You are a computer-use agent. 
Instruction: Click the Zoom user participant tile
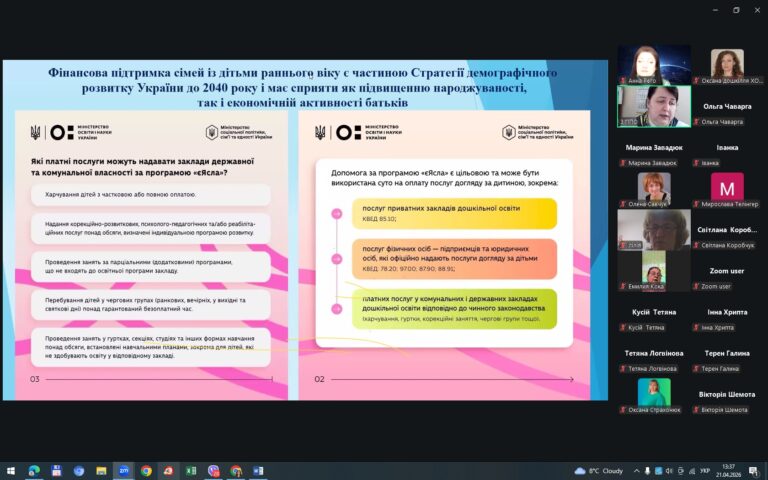coord(727,278)
